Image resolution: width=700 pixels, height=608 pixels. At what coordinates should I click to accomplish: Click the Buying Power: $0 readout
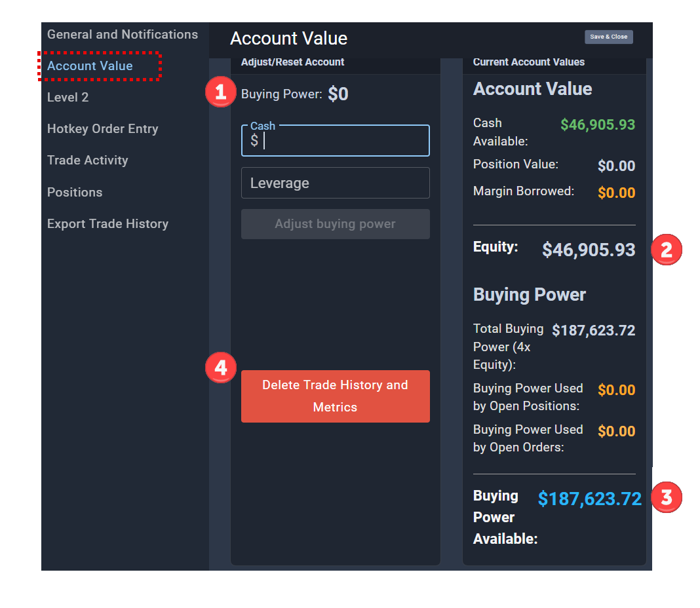pyautogui.click(x=295, y=94)
